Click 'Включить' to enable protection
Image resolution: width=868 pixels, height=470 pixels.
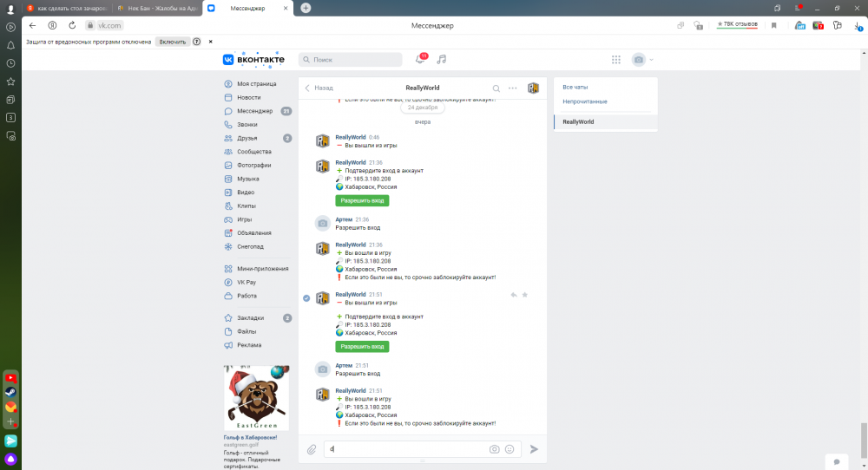(173, 42)
